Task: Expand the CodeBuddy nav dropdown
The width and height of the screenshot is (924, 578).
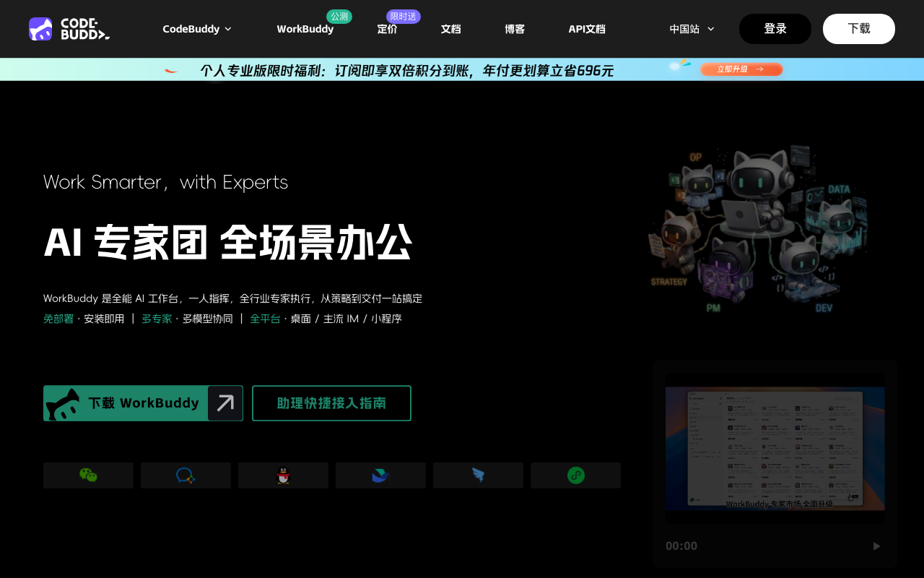Action: (197, 29)
